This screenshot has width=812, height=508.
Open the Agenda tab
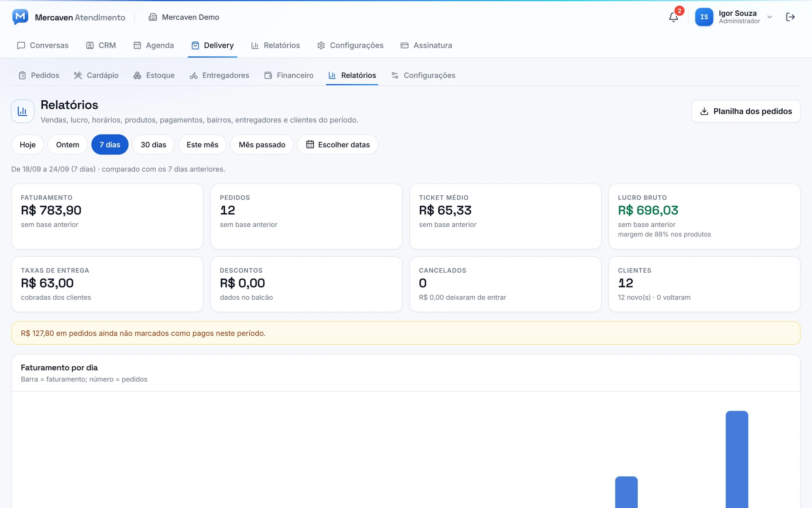(x=154, y=45)
